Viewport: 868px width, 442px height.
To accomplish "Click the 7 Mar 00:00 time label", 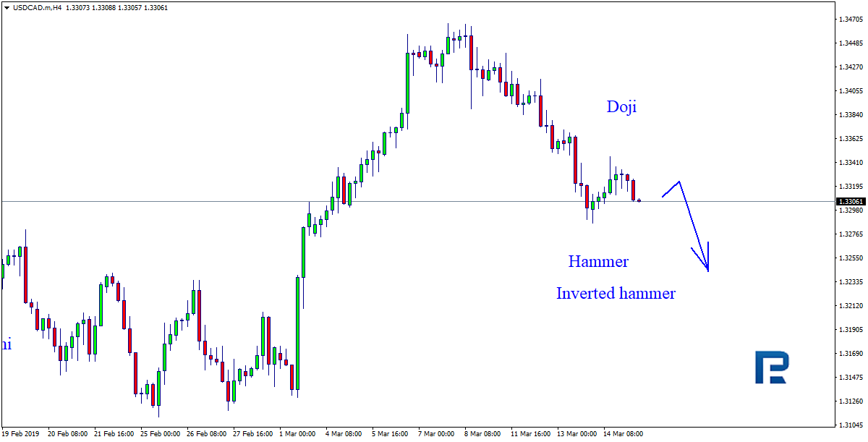I will (436, 434).
